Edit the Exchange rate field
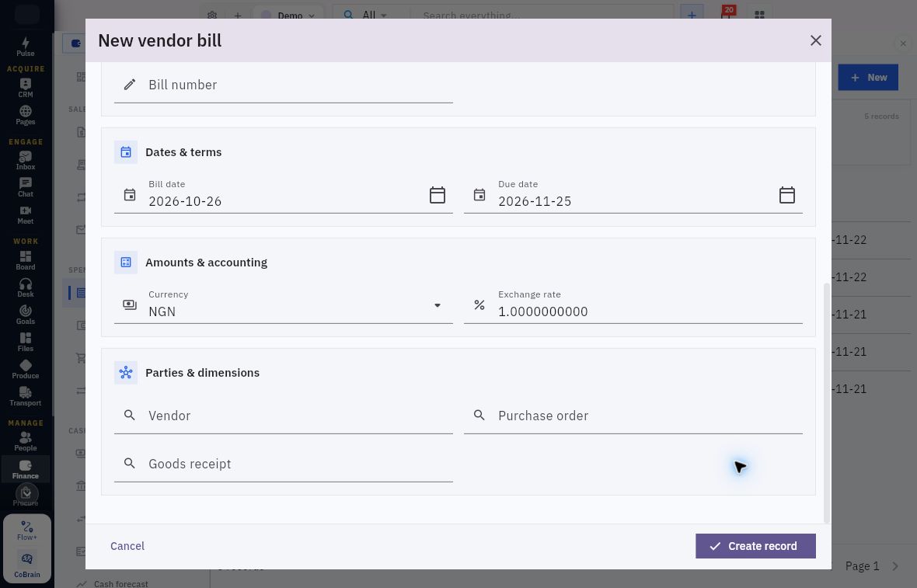The width and height of the screenshot is (917, 588). pyautogui.click(x=633, y=304)
